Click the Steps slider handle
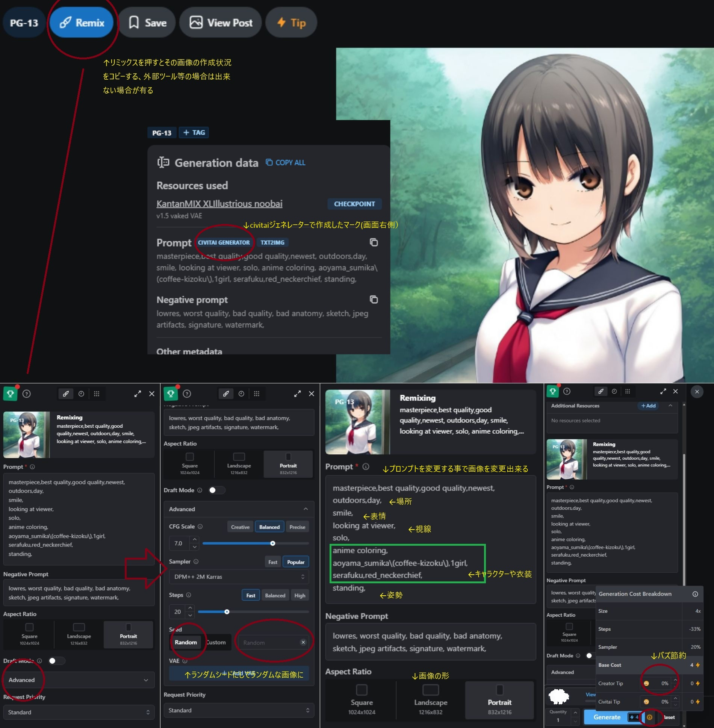 tap(227, 612)
